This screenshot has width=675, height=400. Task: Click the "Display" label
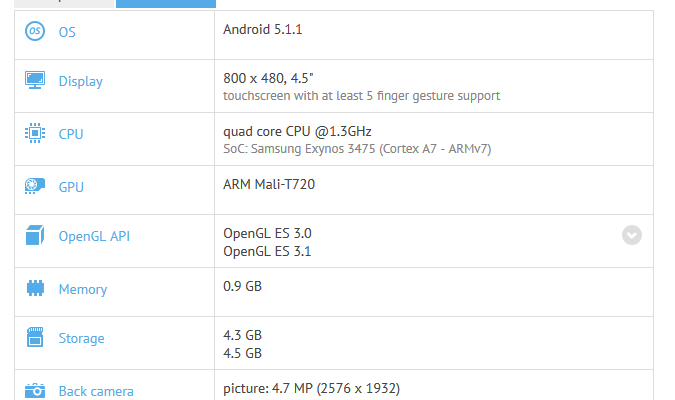(x=81, y=82)
